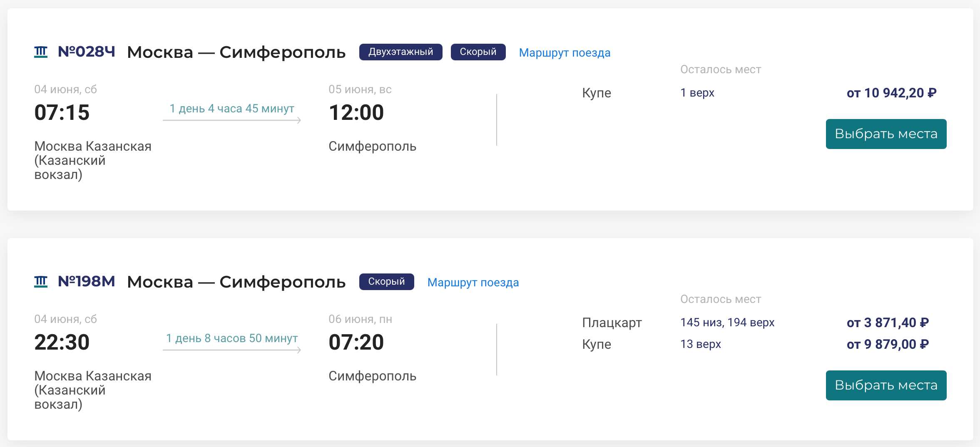Choose the Плацкарт price "от 3 871,40 ₽"

click(888, 323)
